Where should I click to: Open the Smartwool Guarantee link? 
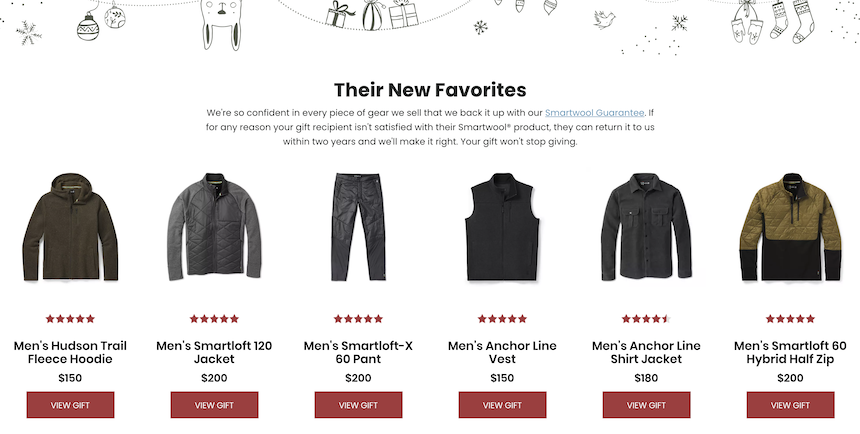point(595,113)
